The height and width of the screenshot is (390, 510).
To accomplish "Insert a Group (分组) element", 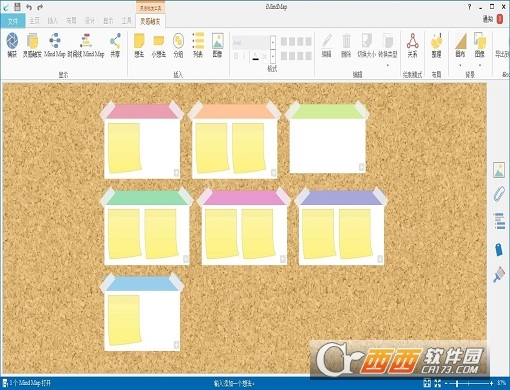I will click(178, 41).
